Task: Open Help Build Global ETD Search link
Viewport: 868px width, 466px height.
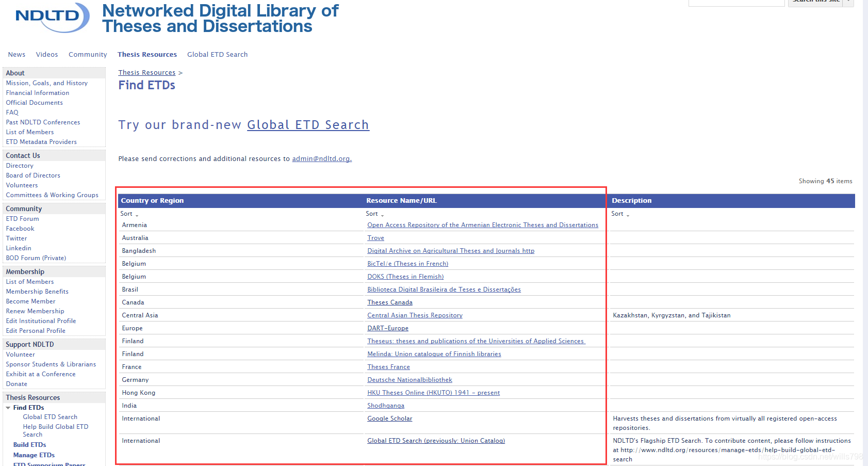Action: (56, 430)
